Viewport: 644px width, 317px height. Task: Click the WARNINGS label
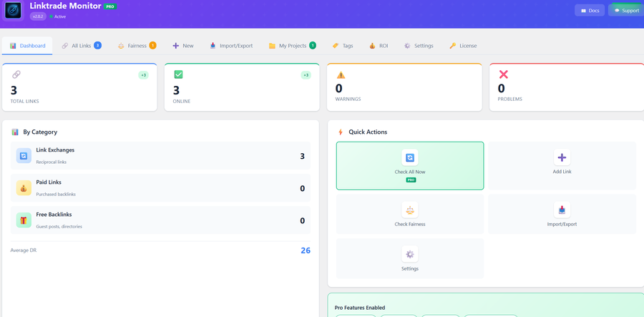(x=348, y=99)
